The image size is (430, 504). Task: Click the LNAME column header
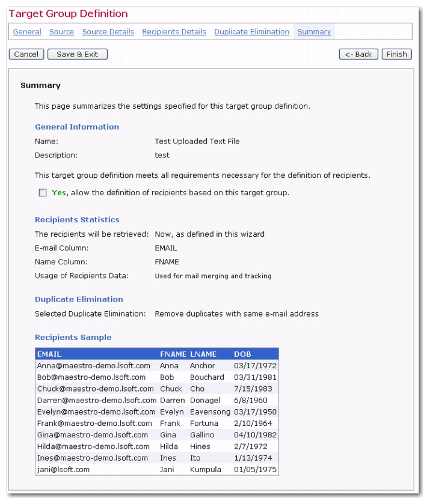(x=203, y=354)
